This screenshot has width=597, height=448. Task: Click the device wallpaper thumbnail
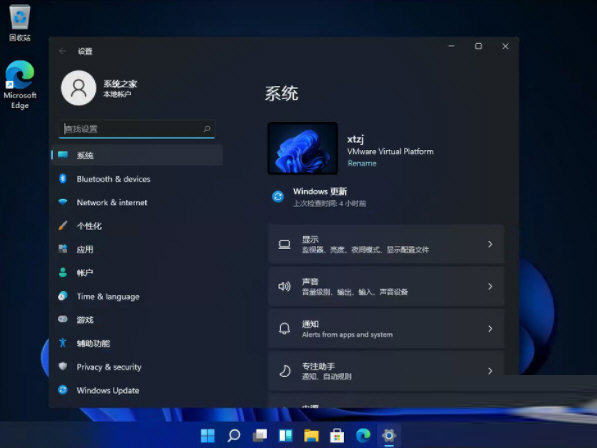tap(303, 148)
